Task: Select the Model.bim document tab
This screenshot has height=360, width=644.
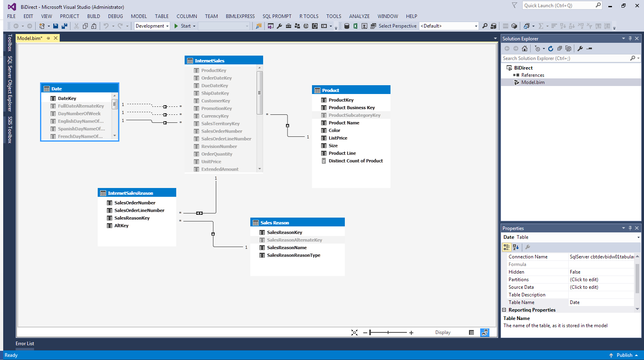Action: 30,38
